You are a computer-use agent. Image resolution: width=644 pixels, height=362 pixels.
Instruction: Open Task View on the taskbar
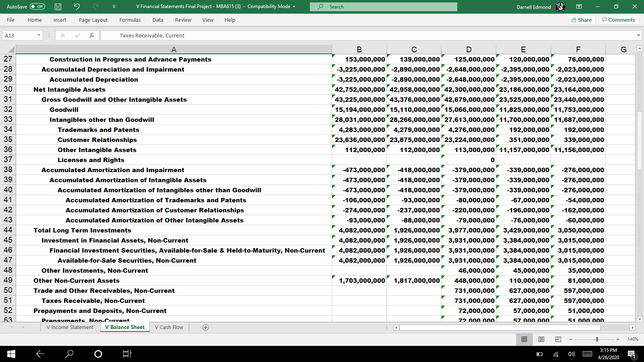coord(127,354)
